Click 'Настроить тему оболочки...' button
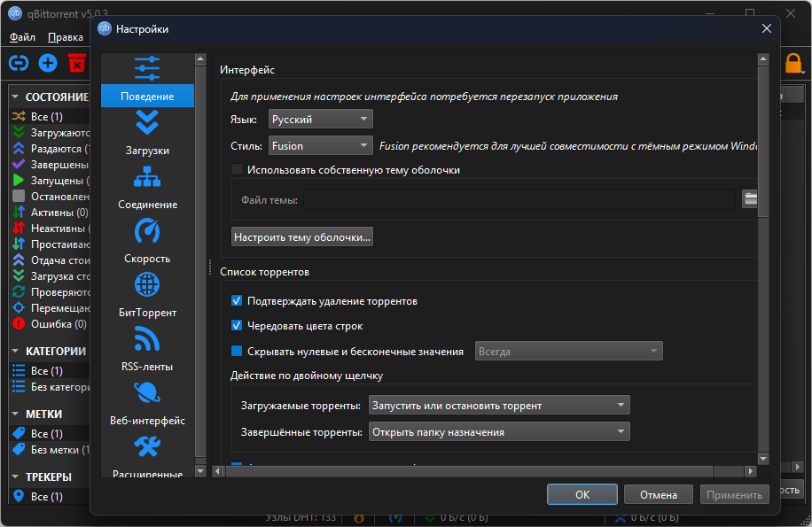This screenshot has width=812, height=527. tap(302, 236)
